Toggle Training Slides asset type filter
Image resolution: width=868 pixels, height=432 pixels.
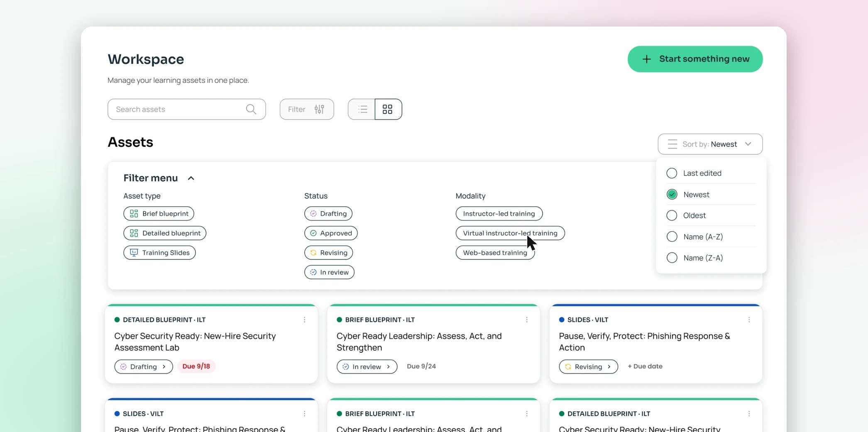[159, 252]
